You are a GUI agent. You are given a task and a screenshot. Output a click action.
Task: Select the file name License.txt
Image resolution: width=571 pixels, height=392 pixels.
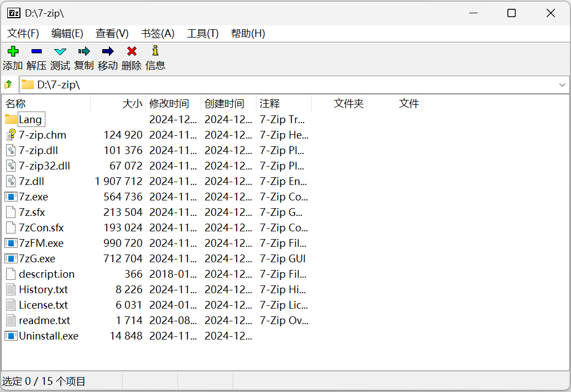click(x=43, y=305)
